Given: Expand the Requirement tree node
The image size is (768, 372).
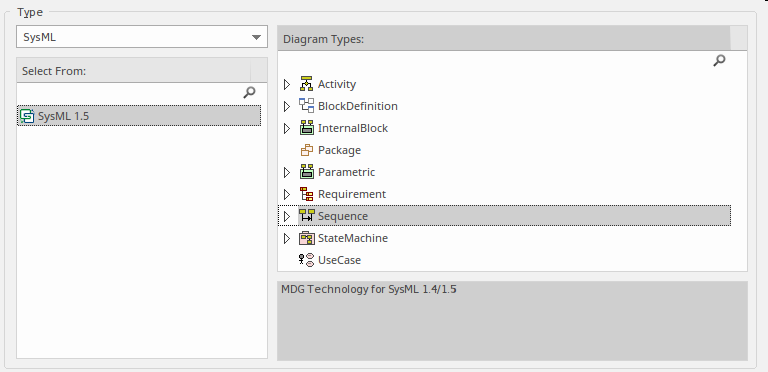Looking at the screenshot, I should pyautogui.click(x=287, y=194).
